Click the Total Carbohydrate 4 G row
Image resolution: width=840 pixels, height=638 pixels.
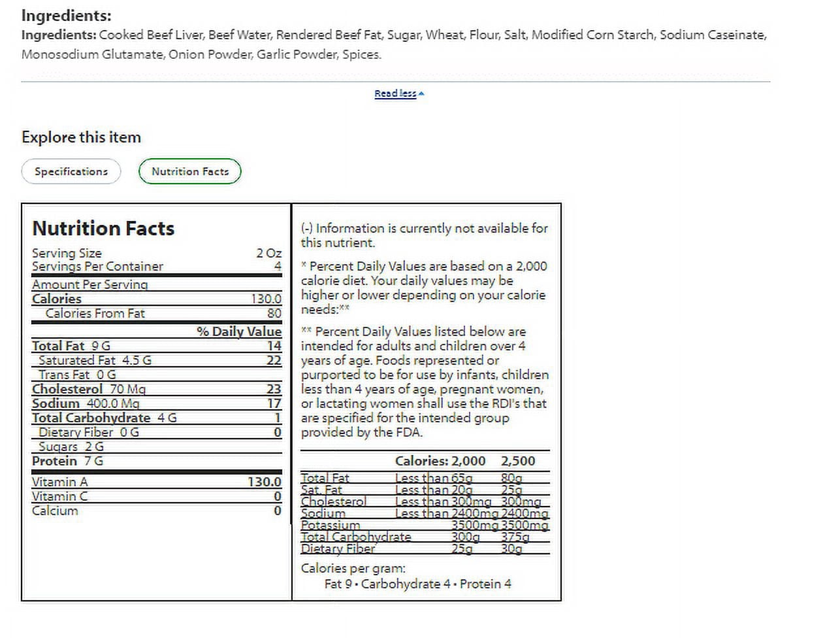pos(157,418)
